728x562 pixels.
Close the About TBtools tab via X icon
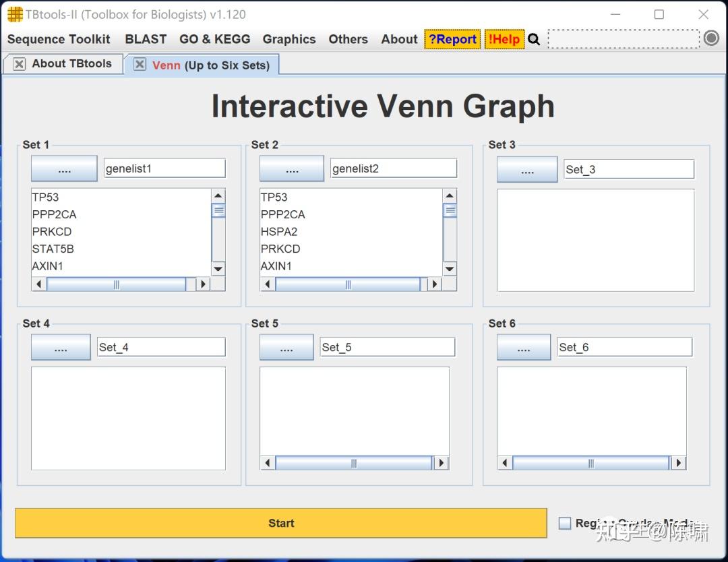pos(20,64)
